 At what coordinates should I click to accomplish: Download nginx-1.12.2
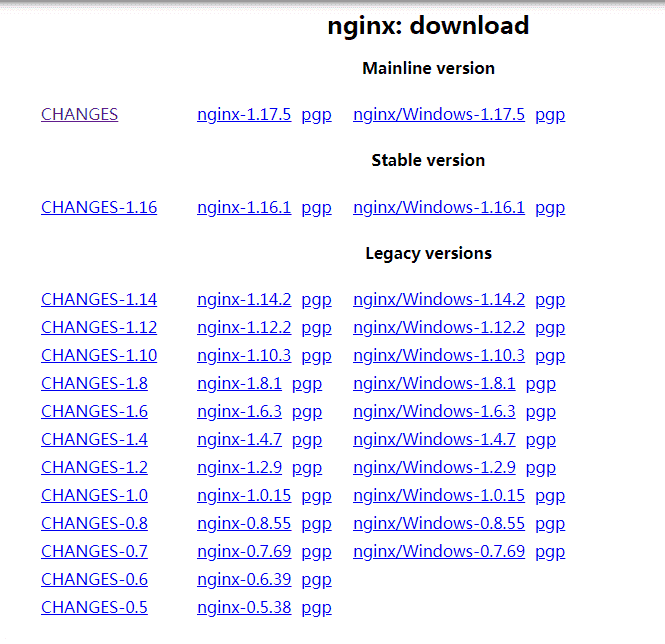244,328
